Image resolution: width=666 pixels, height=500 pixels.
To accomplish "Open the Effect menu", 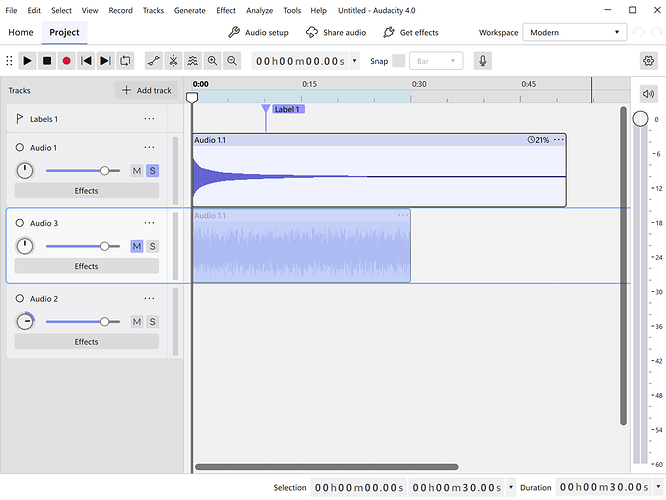I will pyautogui.click(x=226, y=10).
